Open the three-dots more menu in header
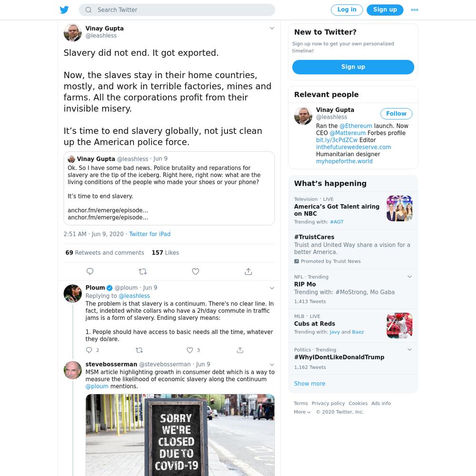Screen dimensions: 476x476 (x=415, y=10)
